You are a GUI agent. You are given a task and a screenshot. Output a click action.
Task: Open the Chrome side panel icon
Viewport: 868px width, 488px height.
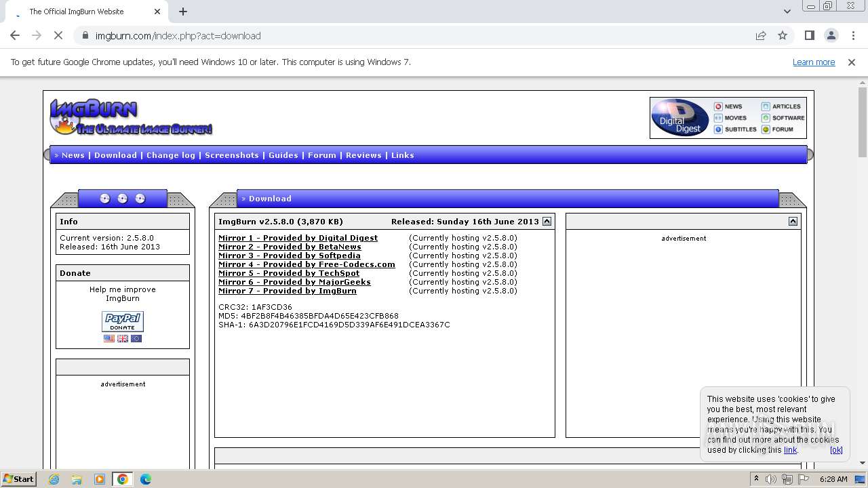(x=809, y=35)
